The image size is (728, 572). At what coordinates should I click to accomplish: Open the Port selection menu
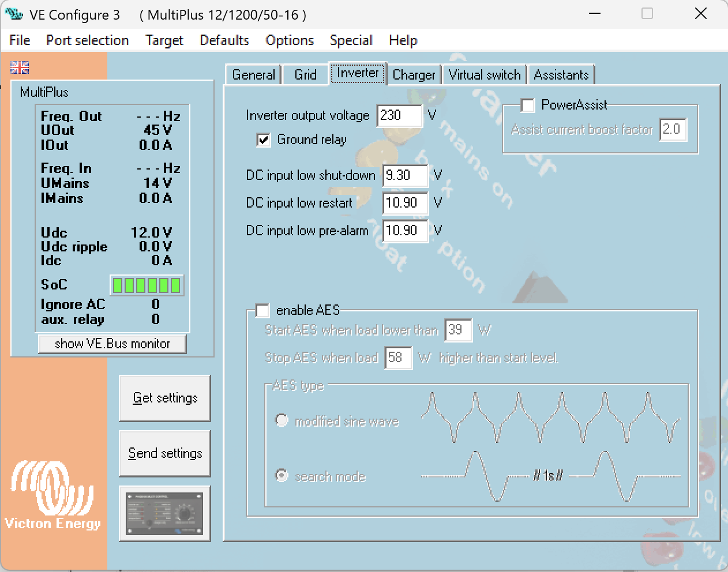[x=88, y=40]
